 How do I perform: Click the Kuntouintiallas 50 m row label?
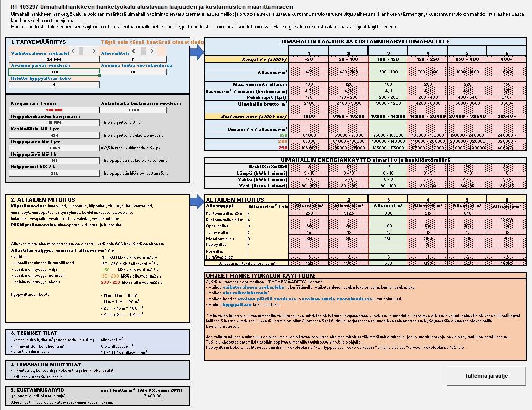point(224,220)
